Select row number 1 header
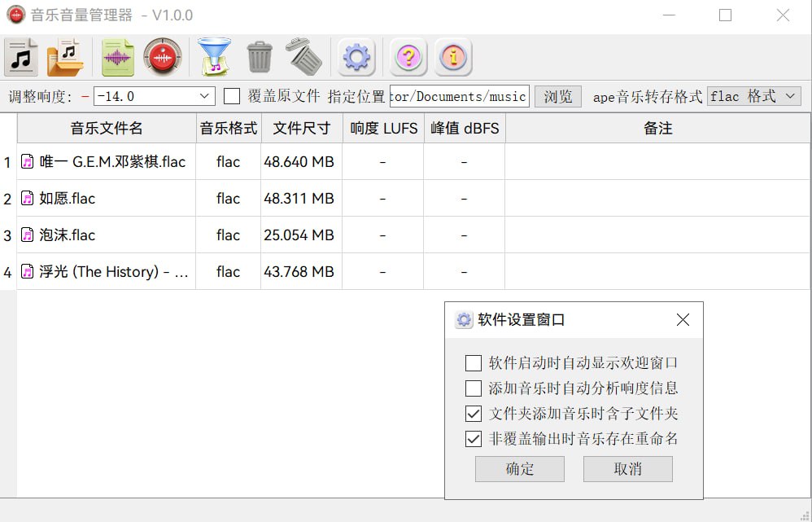The image size is (812, 522). pos(8,162)
